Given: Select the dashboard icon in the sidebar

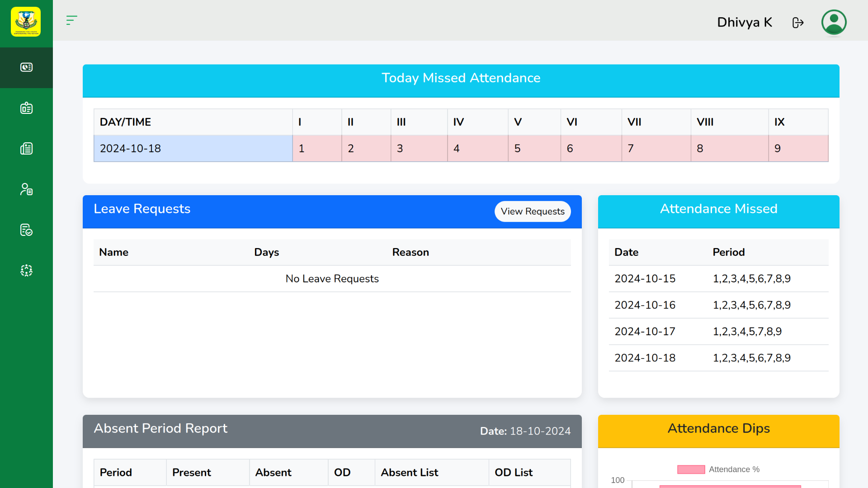Looking at the screenshot, I should (26, 67).
